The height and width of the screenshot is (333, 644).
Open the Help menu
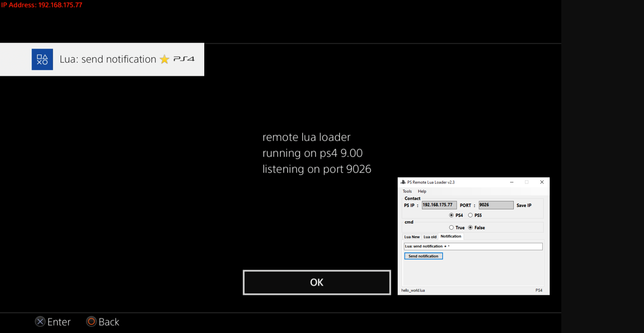tap(422, 191)
